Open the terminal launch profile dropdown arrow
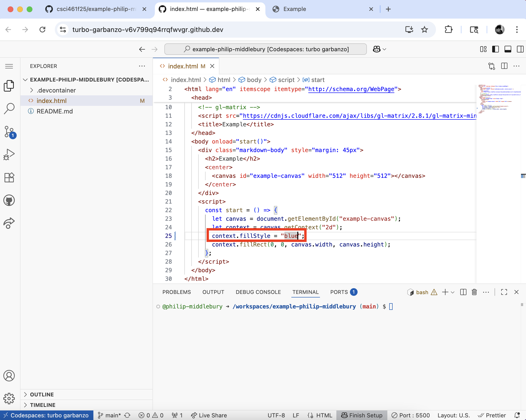The width and height of the screenshot is (526, 420). pos(453,292)
